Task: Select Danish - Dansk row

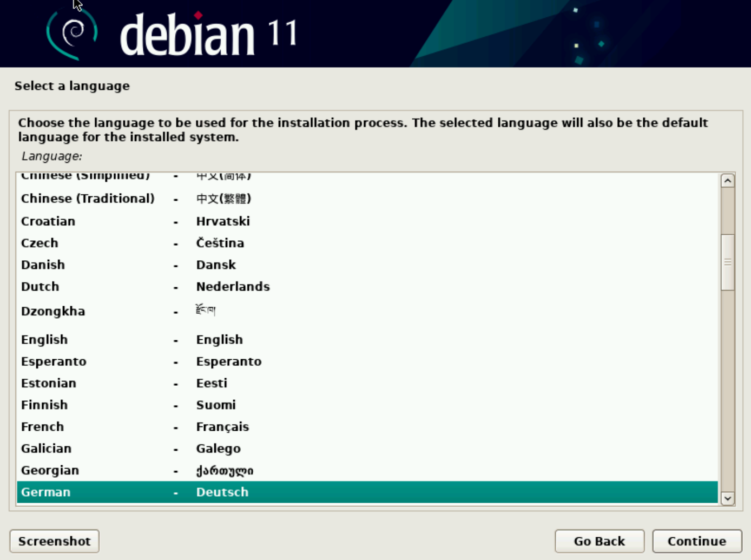Action: pyautogui.click(x=367, y=265)
